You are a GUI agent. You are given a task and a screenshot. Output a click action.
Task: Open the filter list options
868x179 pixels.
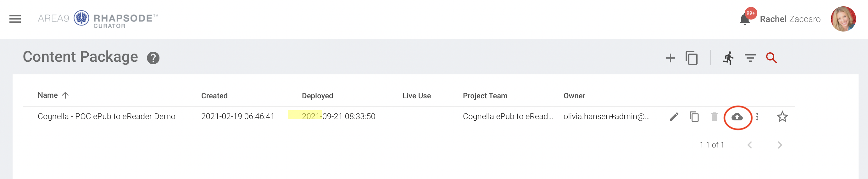[x=750, y=58]
